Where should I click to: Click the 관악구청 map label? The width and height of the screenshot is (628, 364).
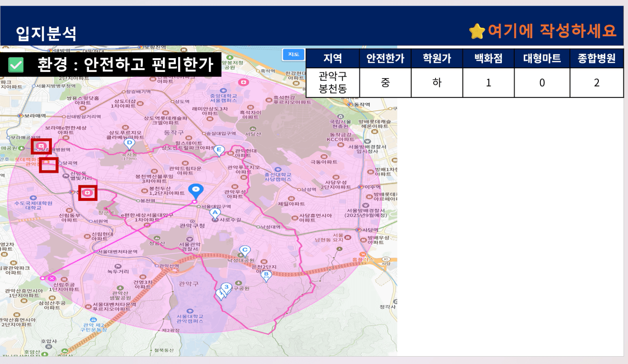pyautogui.click(x=192, y=226)
